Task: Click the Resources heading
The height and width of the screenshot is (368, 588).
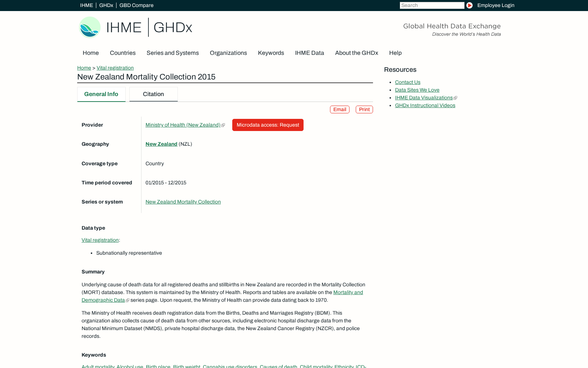Action: pos(400,70)
